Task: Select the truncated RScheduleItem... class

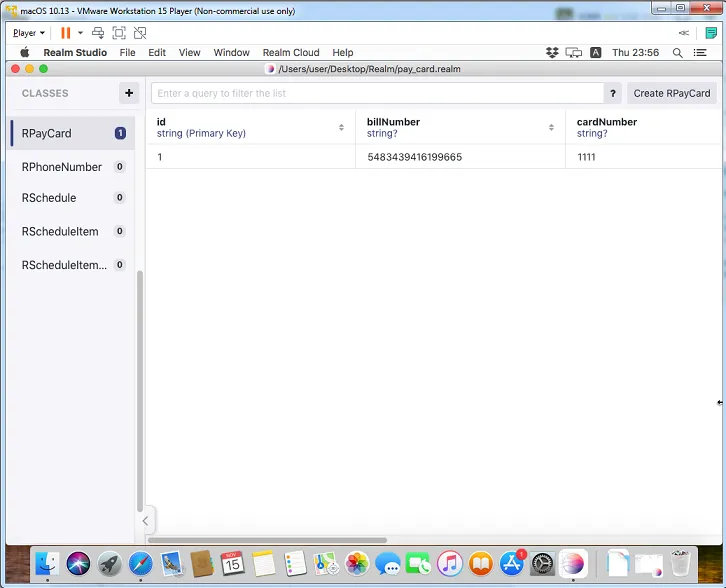Action: click(73, 265)
